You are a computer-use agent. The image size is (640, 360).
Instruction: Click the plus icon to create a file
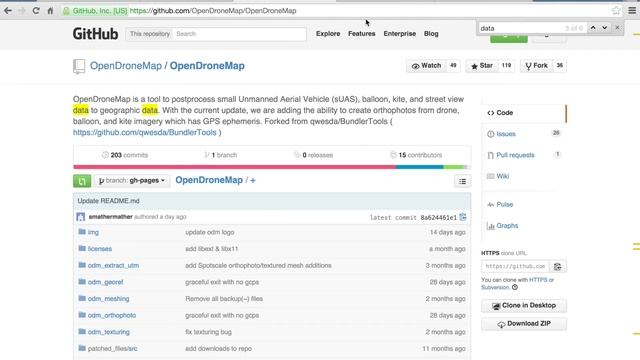[253, 180]
